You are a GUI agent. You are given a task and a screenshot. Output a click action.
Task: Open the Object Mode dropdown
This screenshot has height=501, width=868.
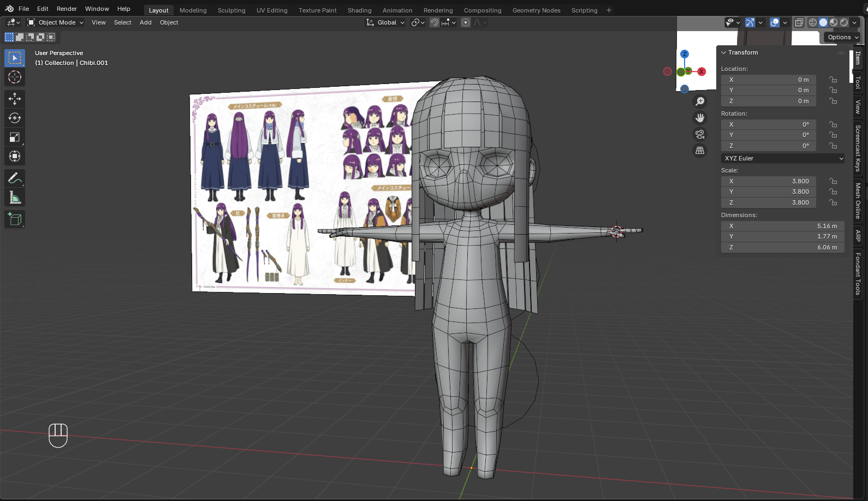[56, 22]
